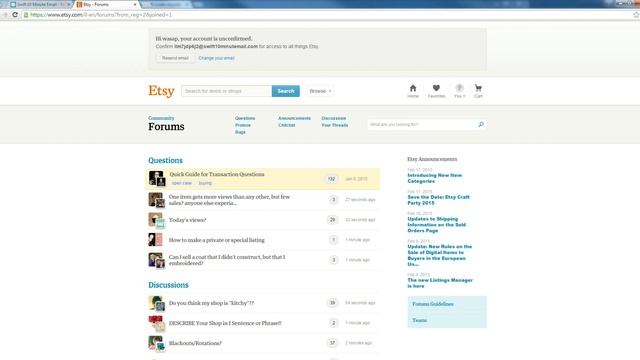Open Today's views? thread

pyautogui.click(x=187, y=220)
